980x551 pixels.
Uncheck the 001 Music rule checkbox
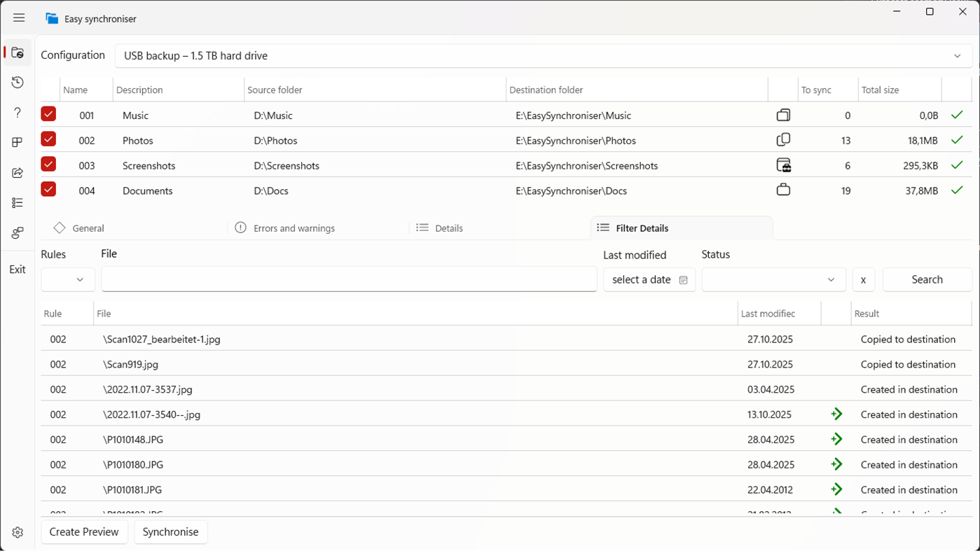[48, 114]
